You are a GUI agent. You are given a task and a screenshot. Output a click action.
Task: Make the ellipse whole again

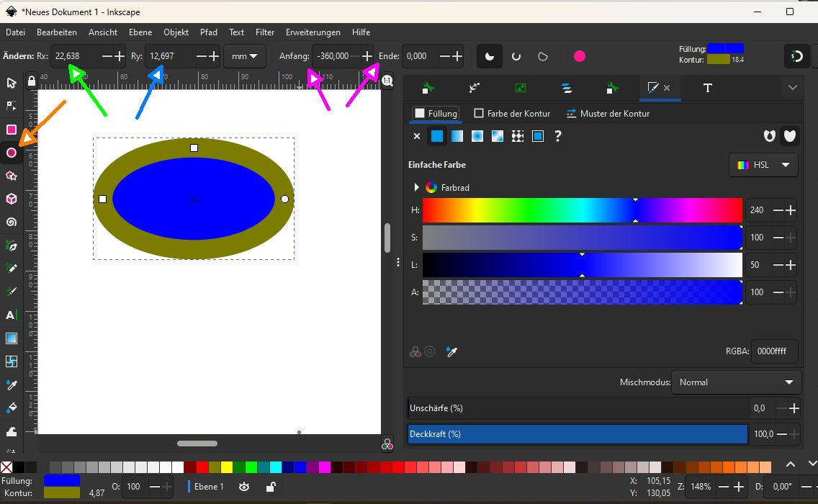click(580, 56)
